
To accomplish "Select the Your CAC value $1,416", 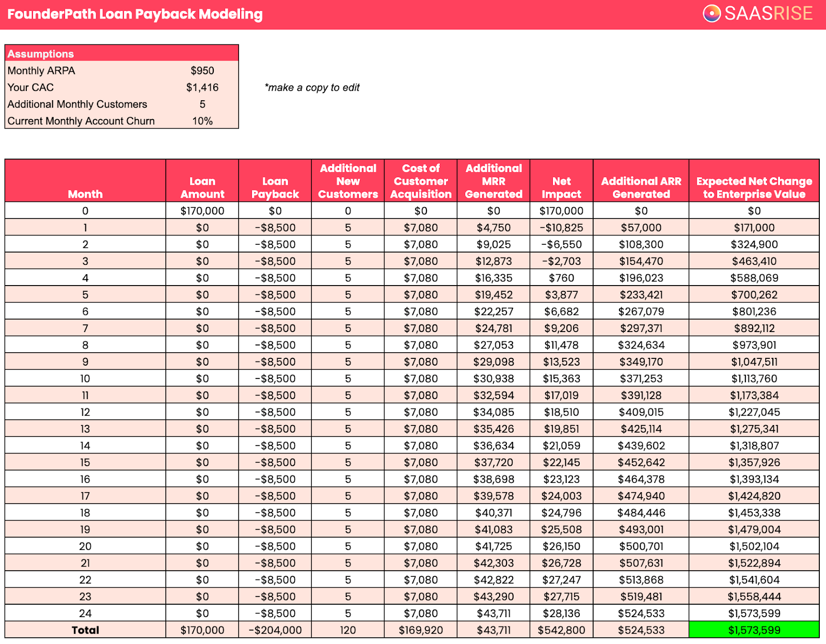I will [202, 87].
